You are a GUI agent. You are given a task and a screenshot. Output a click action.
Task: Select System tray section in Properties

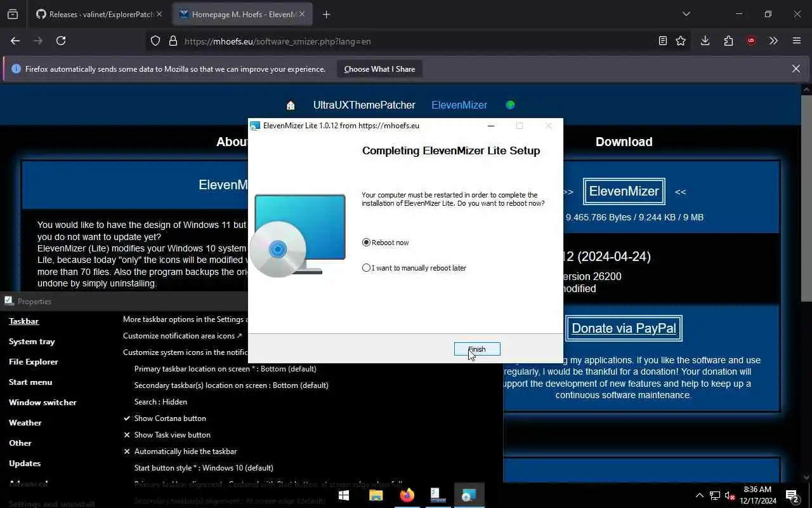32,342
